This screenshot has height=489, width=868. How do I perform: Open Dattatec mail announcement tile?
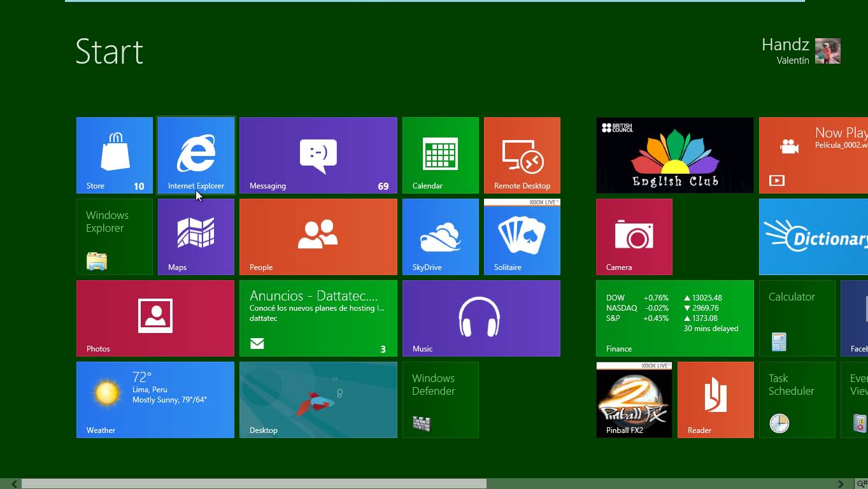(x=318, y=318)
